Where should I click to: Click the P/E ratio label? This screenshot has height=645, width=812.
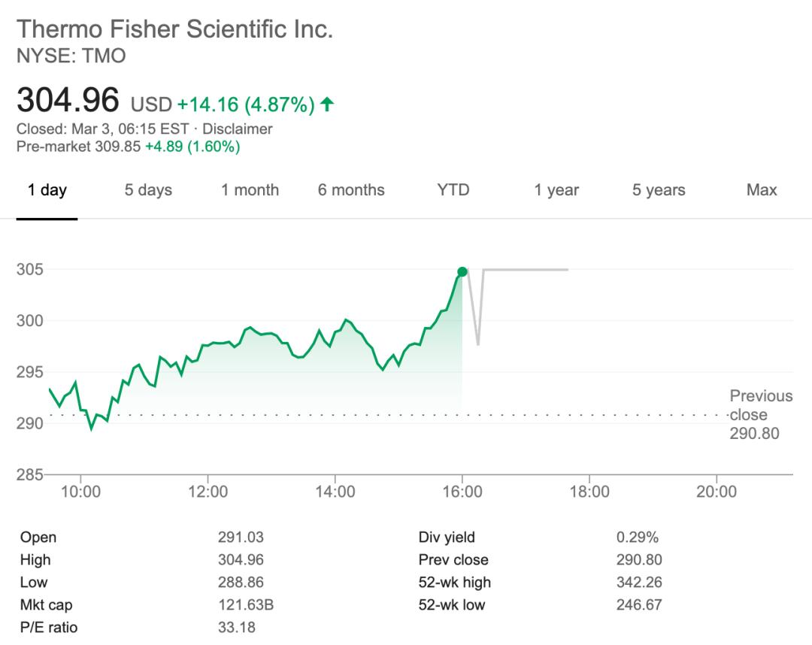[x=49, y=628]
